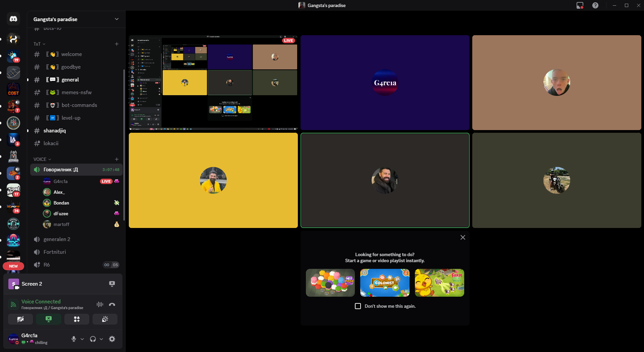
Task: Focus the green-bordered speaking user's tile
Action: pyautogui.click(x=385, y=180)
